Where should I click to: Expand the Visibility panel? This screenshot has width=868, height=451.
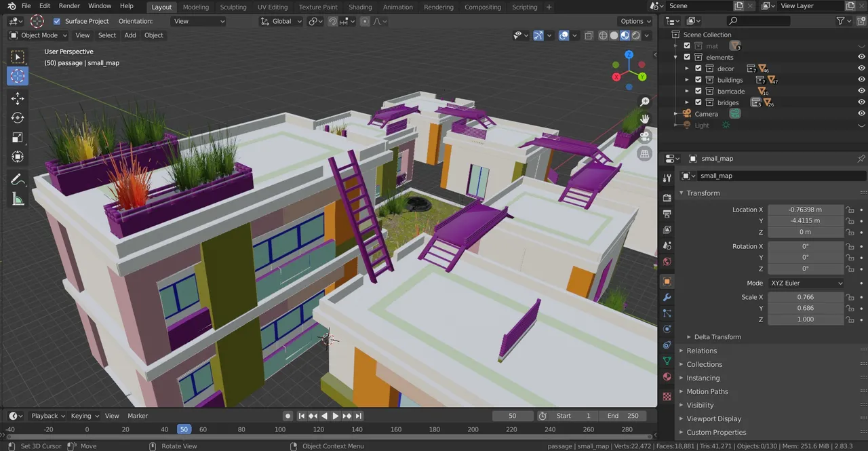[700, 405]
